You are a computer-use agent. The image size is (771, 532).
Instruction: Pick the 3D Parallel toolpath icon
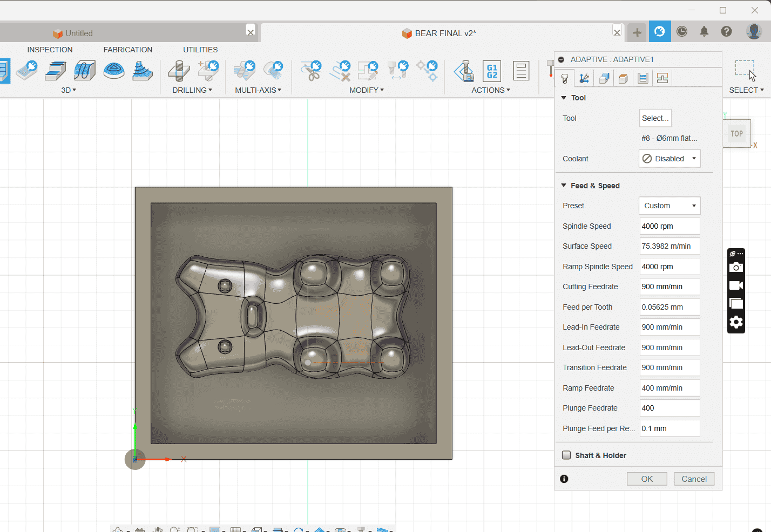[x=85, y=71]
